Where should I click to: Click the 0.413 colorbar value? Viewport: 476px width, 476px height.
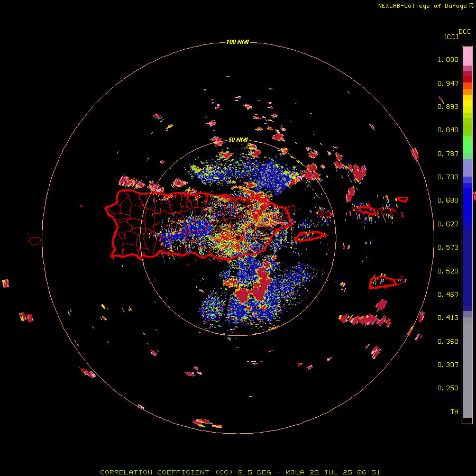pos(448,318)
